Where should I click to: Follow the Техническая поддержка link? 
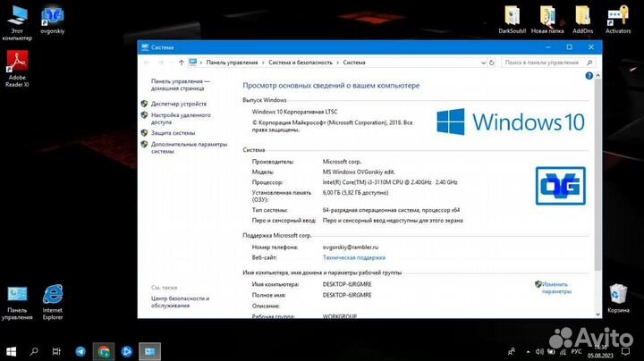353,257
